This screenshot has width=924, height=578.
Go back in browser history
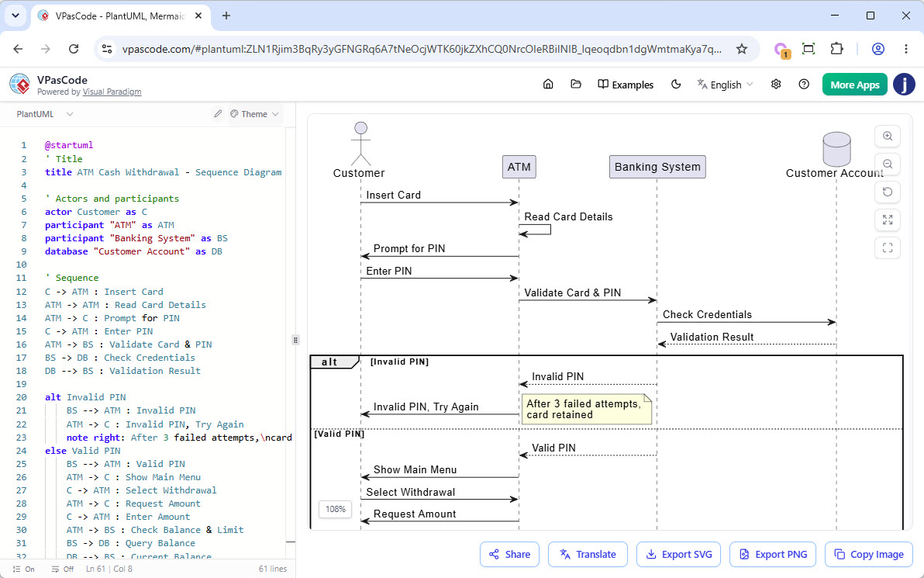[18, 49]
